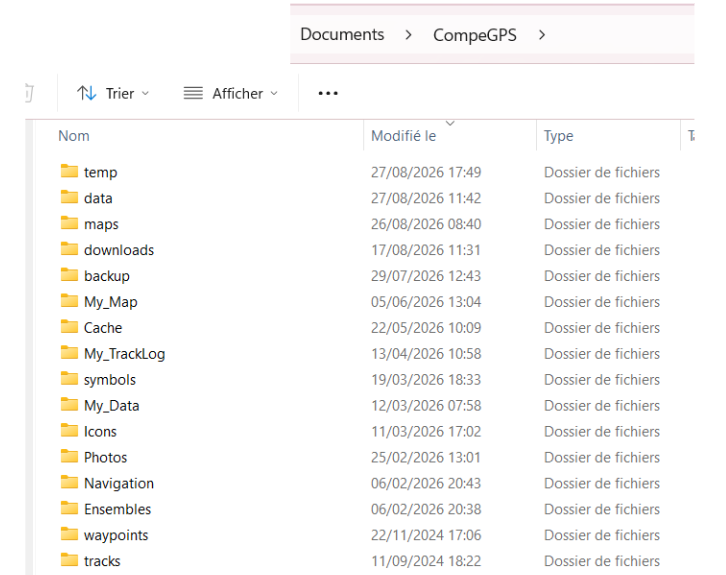
Task: Expand chevron after Documents in breadcrumb
Action: [x=408, y=35]
